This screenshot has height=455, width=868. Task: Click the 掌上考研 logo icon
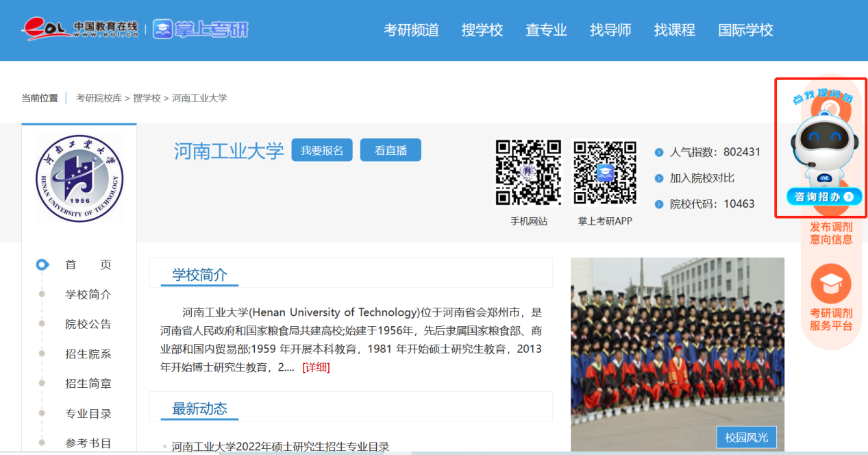pyautogui.click(x=163, y=29)
